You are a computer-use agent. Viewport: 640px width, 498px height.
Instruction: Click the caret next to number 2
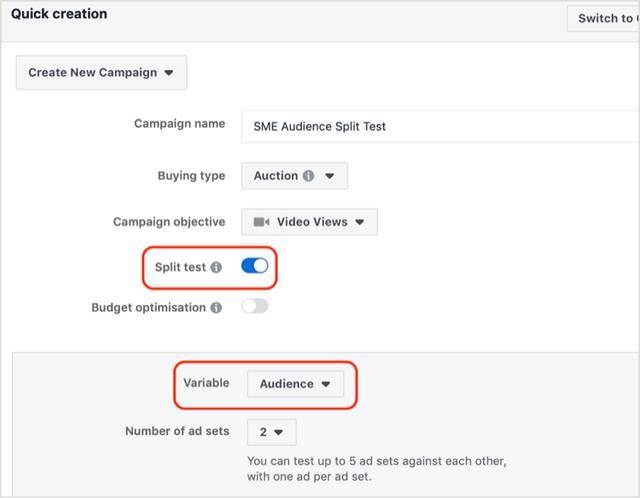(x=278, y=432)
